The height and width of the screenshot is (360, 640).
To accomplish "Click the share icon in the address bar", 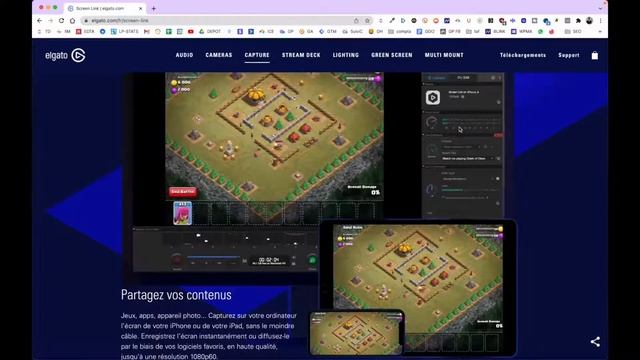I will click(356, 20).
